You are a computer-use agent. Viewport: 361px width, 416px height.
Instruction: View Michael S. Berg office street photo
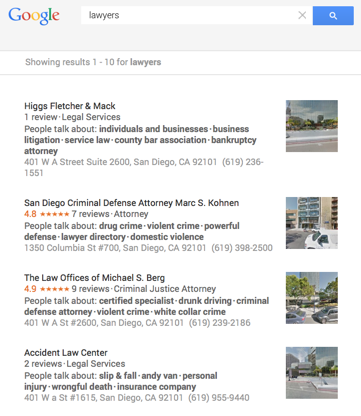[x=312, y=298]
